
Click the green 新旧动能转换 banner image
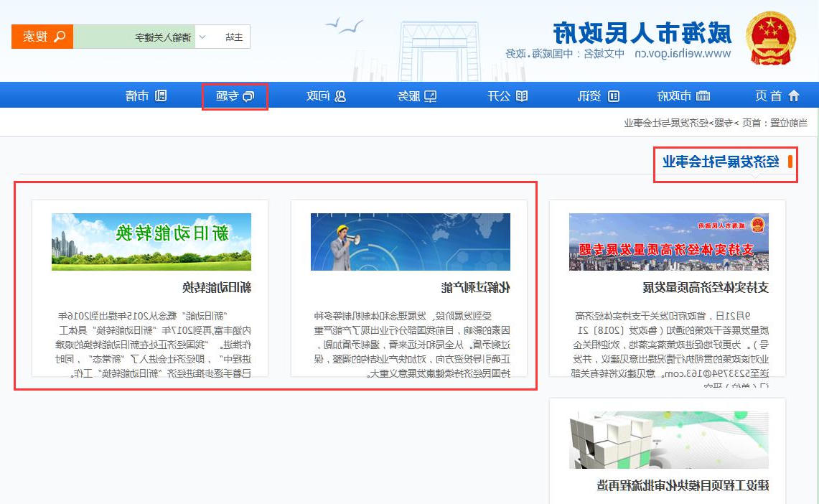pos(151,241)
